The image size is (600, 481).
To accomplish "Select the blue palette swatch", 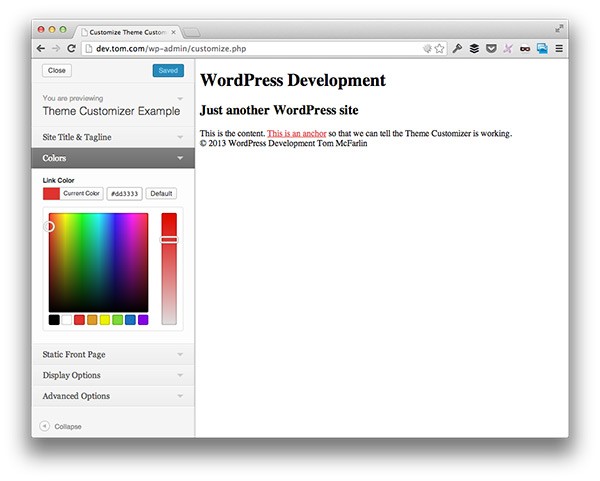I will pos(130,320).
